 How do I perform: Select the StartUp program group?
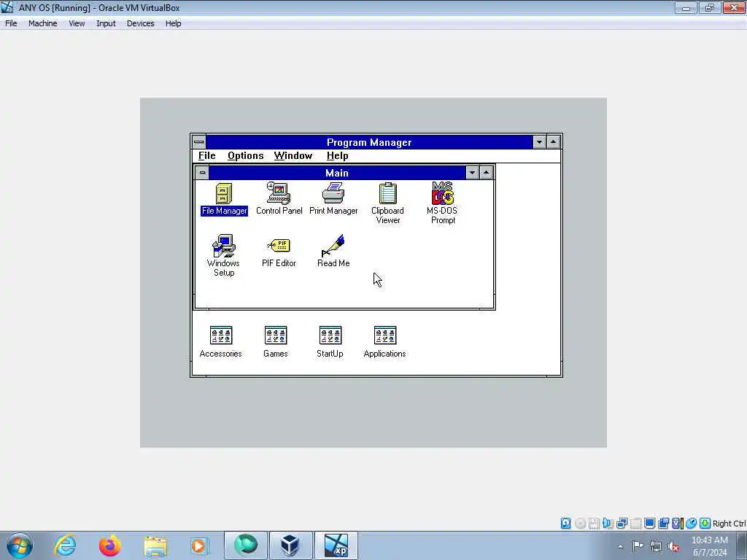tap(330, 342)
